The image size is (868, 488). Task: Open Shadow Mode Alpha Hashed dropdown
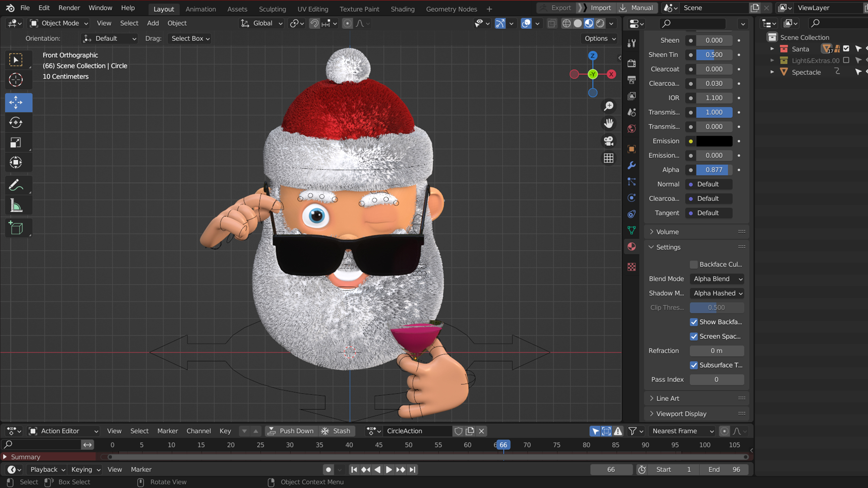(x=717, y=293)
